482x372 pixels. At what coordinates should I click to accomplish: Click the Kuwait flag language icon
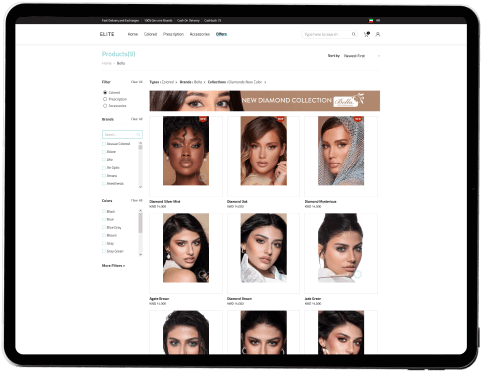coord(371,20)
